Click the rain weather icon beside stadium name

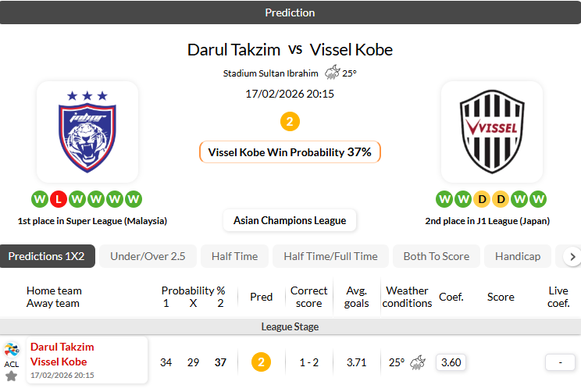pos(332,73)
